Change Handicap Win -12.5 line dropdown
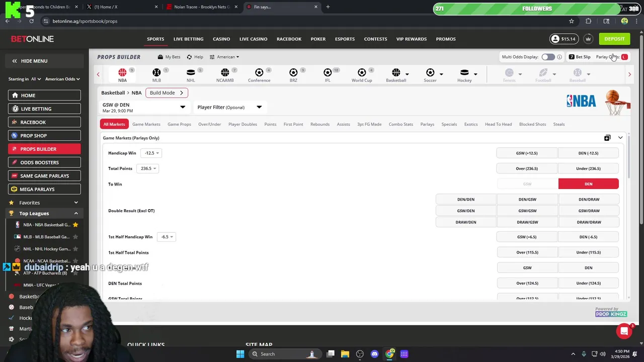The height and width of the screenshot is (362, 644). [151, 153]
